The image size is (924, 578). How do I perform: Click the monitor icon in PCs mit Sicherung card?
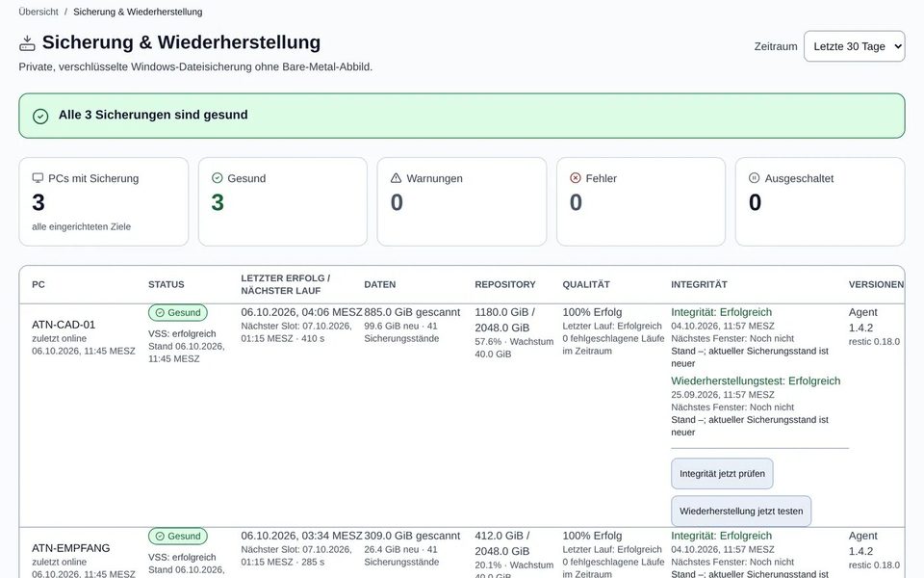(38, 178)
